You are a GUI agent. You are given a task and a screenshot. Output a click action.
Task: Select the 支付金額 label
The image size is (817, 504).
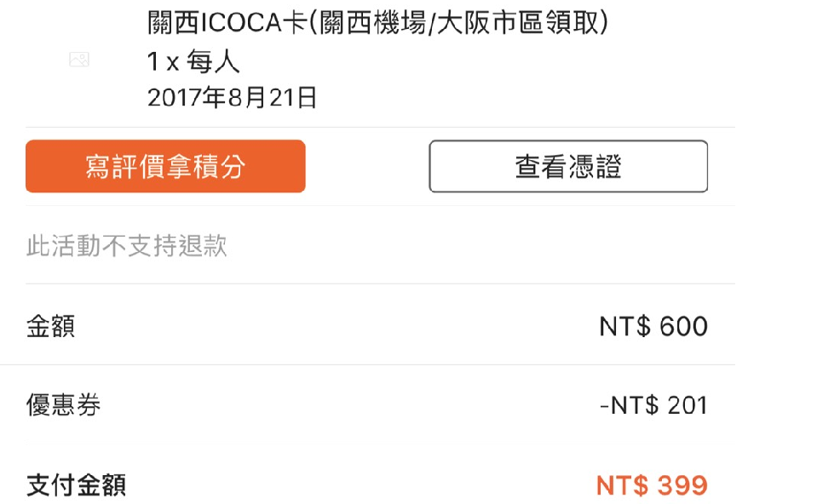coord(76,484)
